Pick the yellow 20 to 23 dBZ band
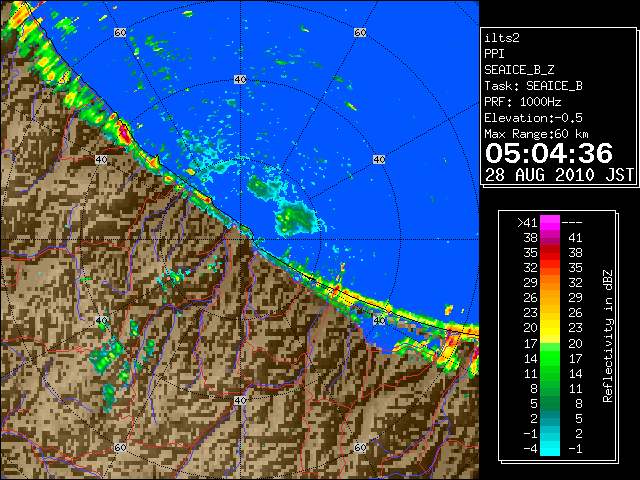Viewport: 640px width, 480px height. [550, 328]
